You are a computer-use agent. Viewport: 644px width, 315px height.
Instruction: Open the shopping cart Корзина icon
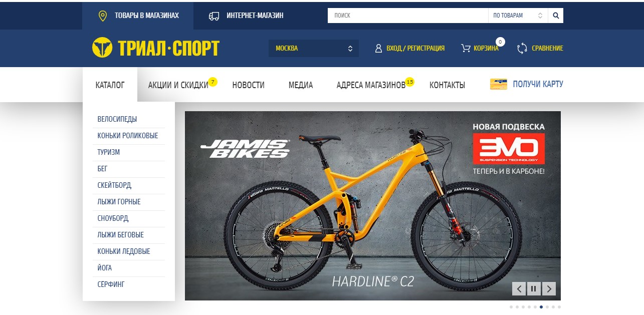(466, 48)
